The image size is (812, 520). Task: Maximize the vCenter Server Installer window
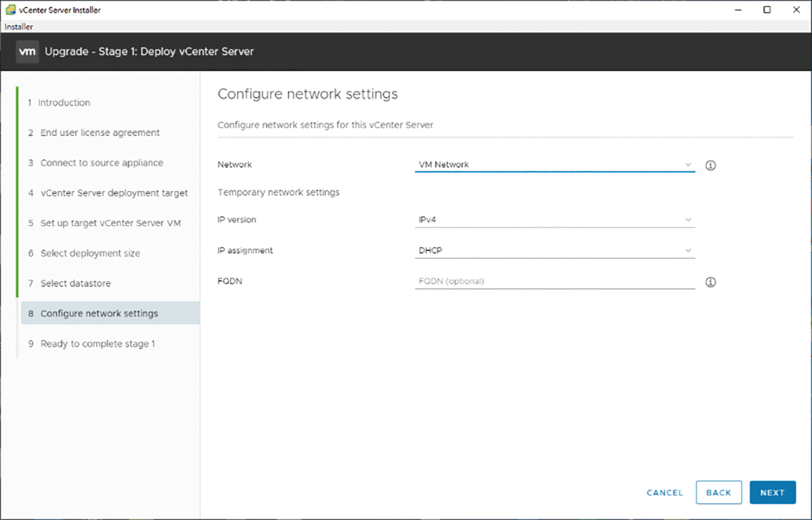coord(767,10)
